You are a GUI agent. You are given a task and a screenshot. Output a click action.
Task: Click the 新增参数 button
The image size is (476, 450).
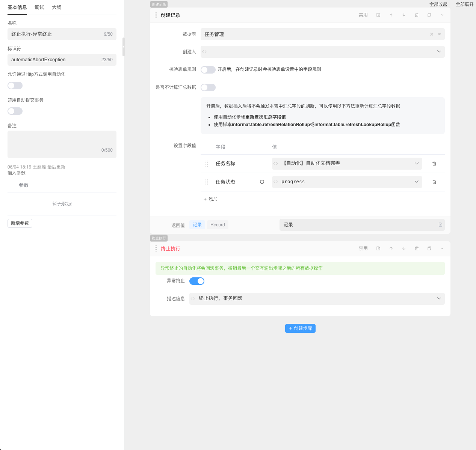point(20,223)
